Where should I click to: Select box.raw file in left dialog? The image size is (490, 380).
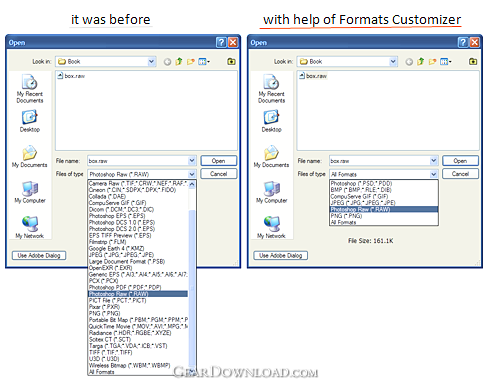click(71, 76)
